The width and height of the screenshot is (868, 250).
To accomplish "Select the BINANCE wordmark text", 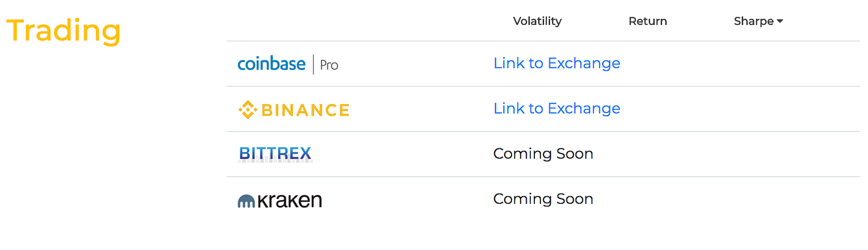I will 305,110.
